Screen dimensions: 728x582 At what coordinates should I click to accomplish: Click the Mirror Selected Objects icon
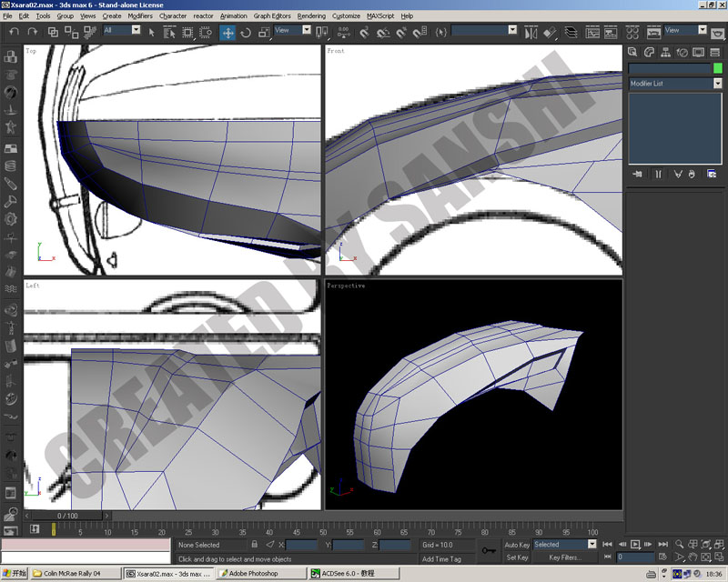[531, 33]
